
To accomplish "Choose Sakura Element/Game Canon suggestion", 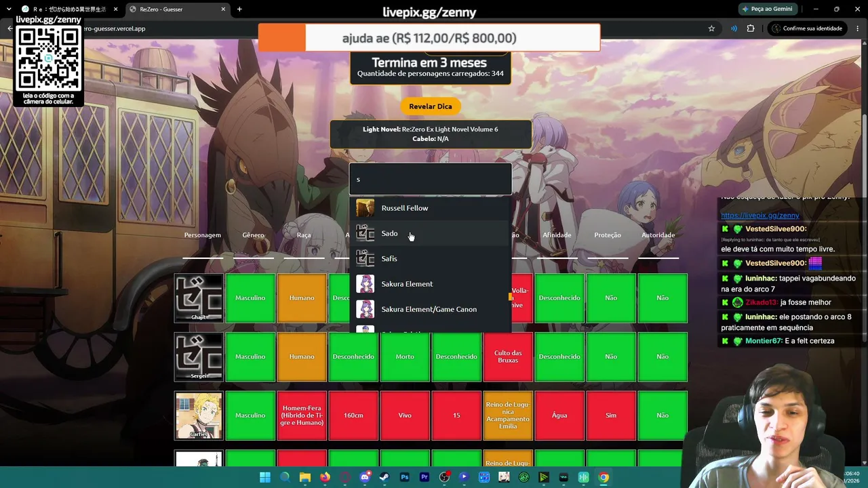I will click(431, 309).
